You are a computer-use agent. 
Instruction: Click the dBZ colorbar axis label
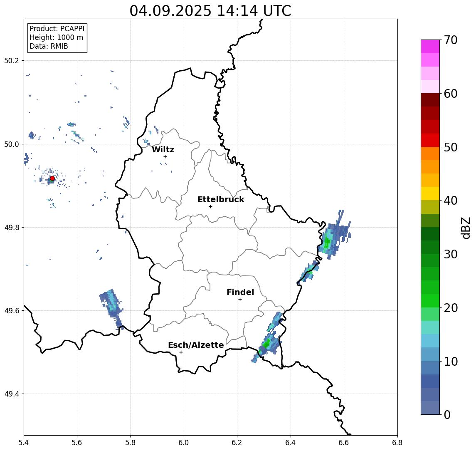point(465,228)
